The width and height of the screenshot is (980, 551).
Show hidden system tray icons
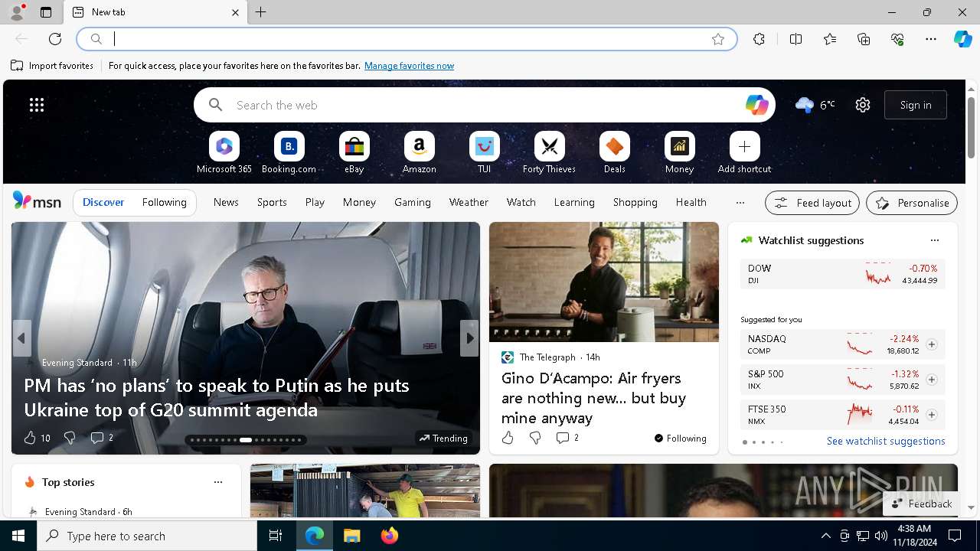click(x=825, y=536)
